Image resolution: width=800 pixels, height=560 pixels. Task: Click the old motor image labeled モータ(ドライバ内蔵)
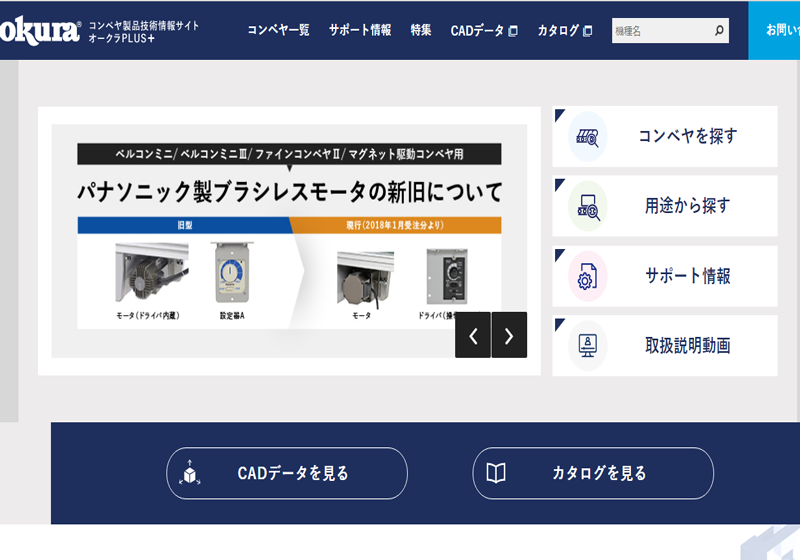[x=152, y=272]
